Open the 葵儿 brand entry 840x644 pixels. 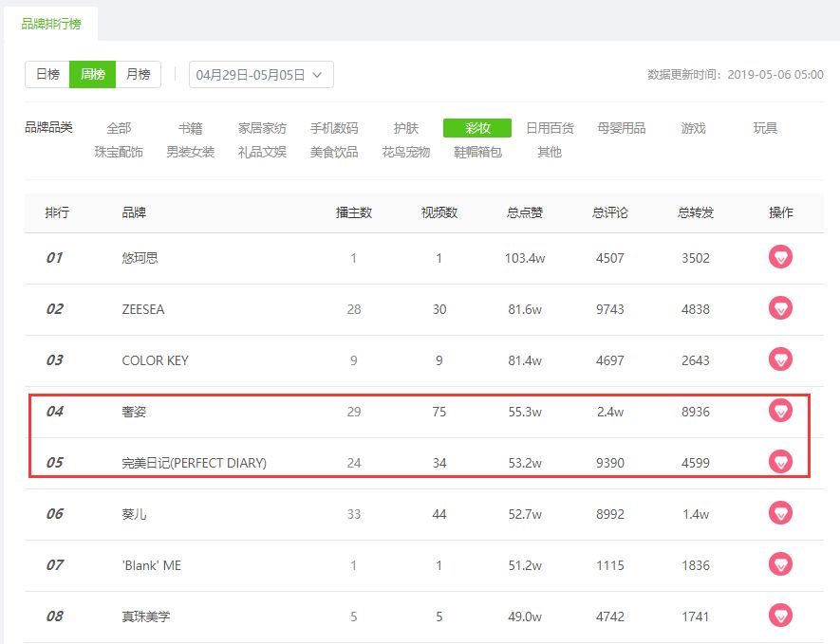[134, 514]
